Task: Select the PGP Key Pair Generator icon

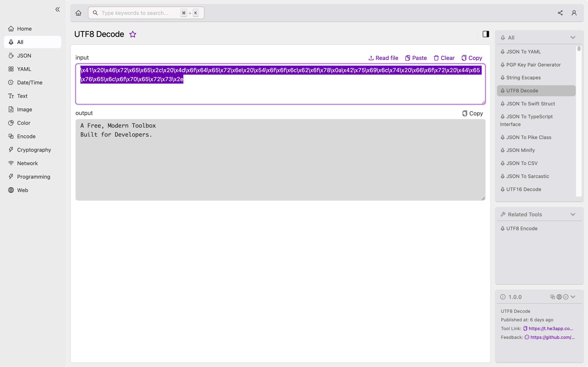Action: (503, 65)
